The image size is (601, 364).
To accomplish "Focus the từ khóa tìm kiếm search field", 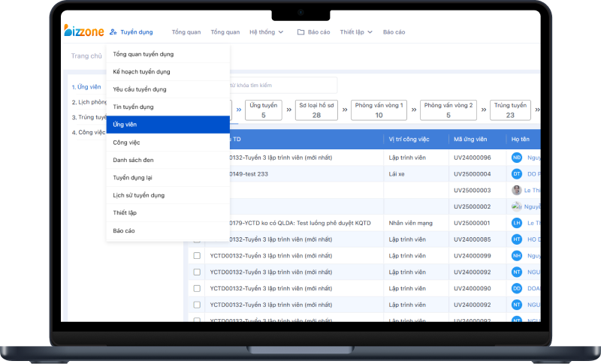I will 278,86.
